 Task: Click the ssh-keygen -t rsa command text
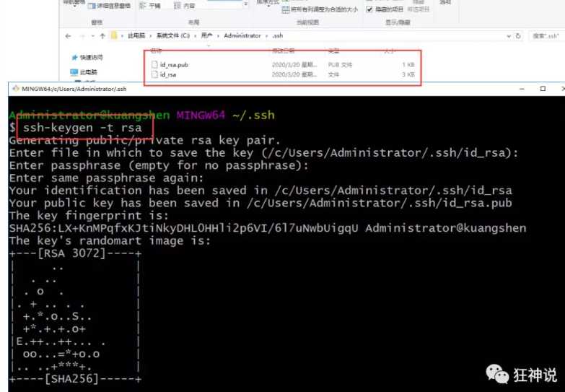[82, 128]
